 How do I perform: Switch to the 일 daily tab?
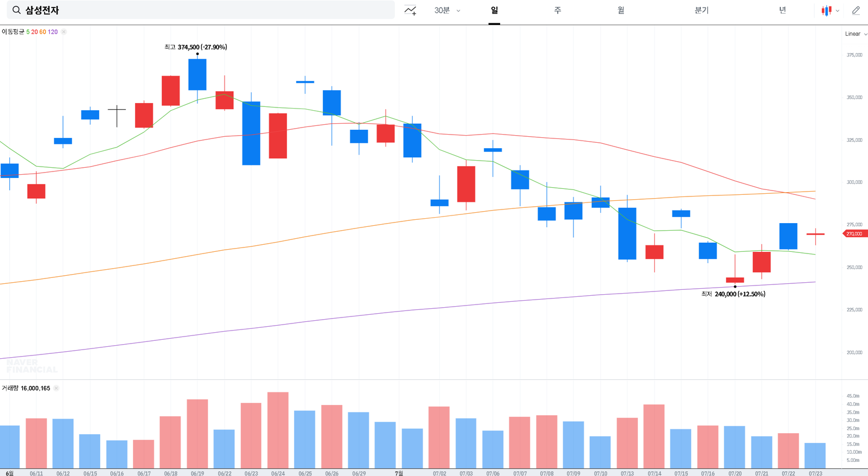tap(494, 10)
